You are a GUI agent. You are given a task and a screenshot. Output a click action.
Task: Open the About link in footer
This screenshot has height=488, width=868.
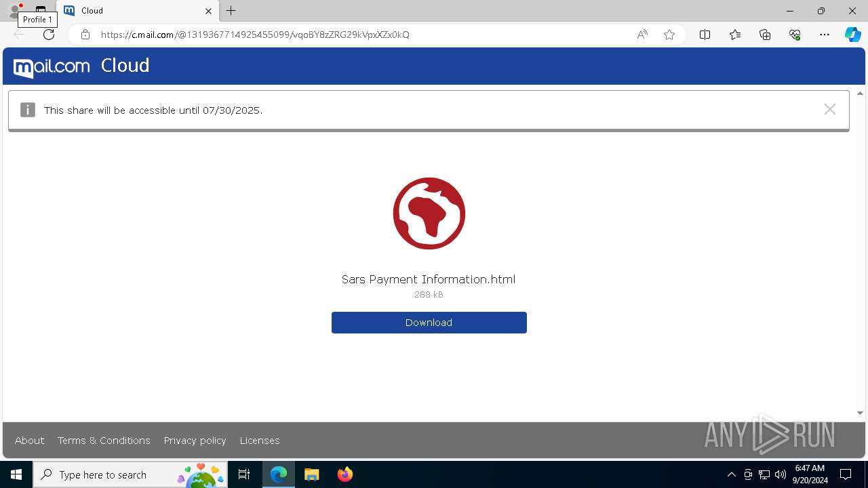(x=29, y=441)
